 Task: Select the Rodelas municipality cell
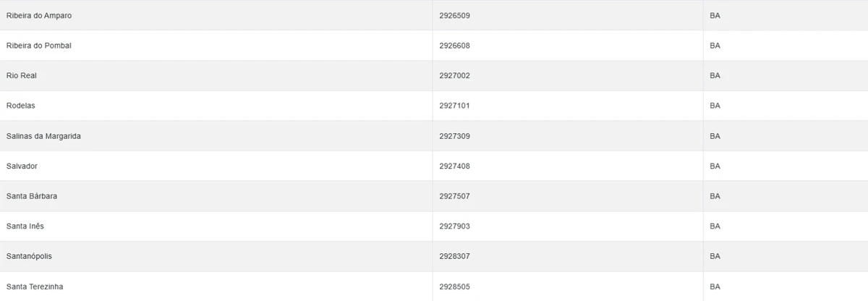[x=21, y=106]
